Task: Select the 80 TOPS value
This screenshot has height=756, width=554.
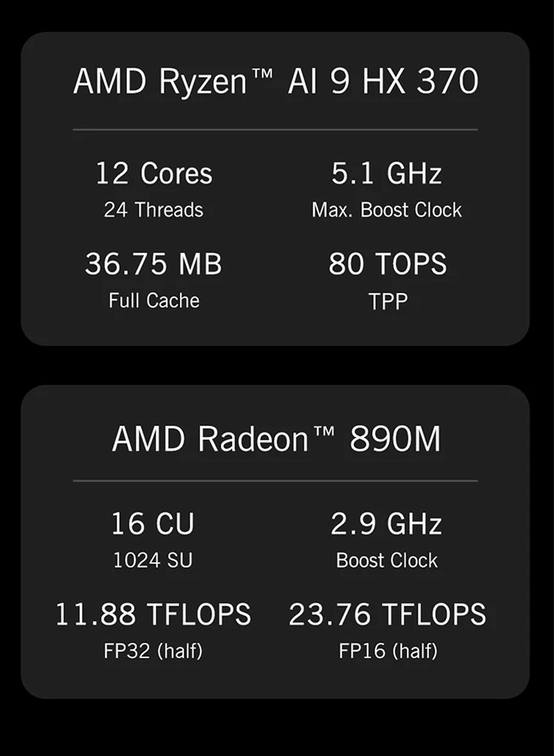Action: (x=387, y=264)
